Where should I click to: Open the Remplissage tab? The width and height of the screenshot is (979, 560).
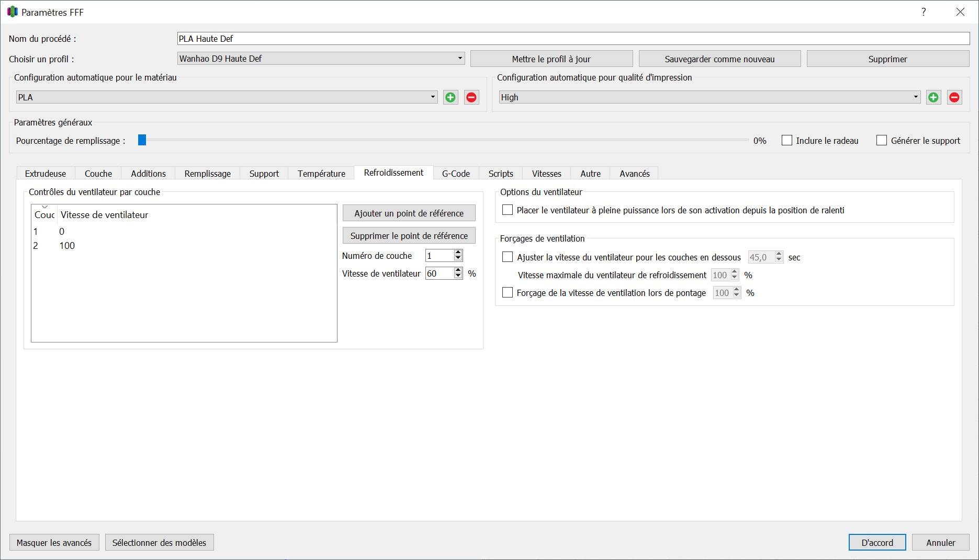[x=207, y=174]
